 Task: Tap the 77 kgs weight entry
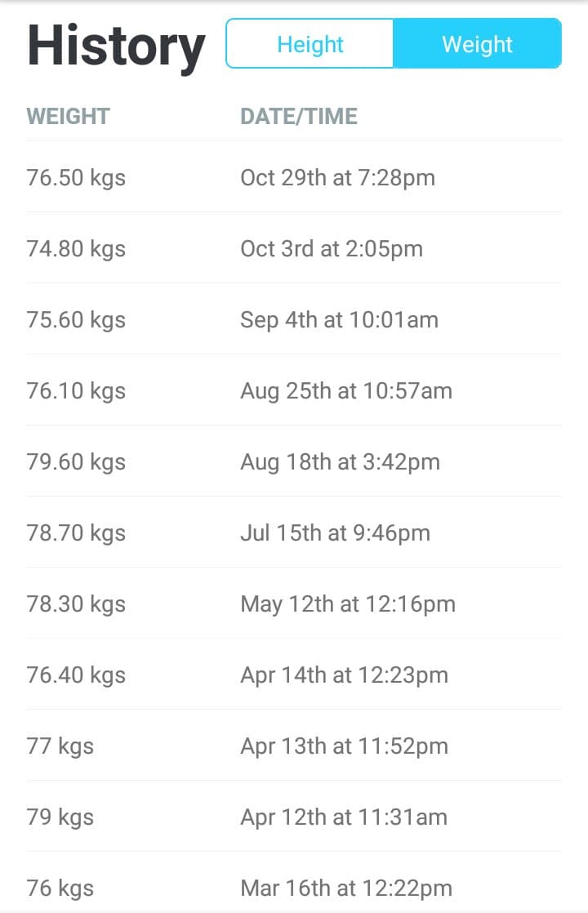(x=294, y=746)
